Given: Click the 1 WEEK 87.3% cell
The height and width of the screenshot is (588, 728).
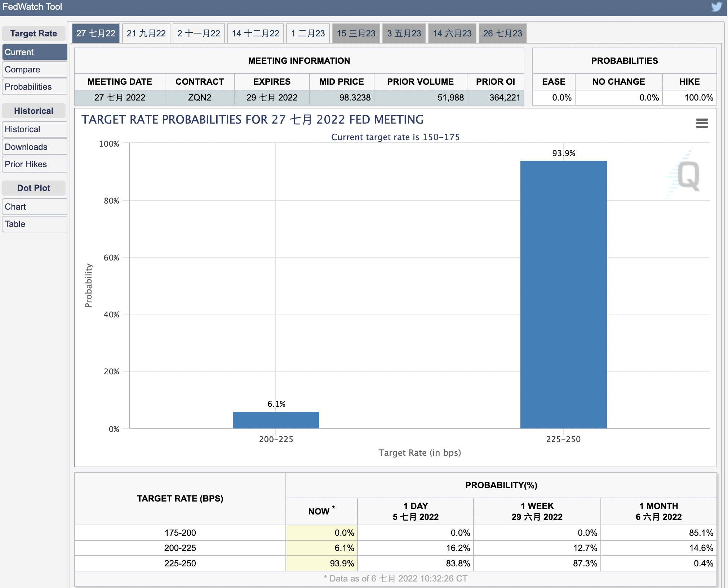Looking at the screenshot, I should click(x=537, y=563).
